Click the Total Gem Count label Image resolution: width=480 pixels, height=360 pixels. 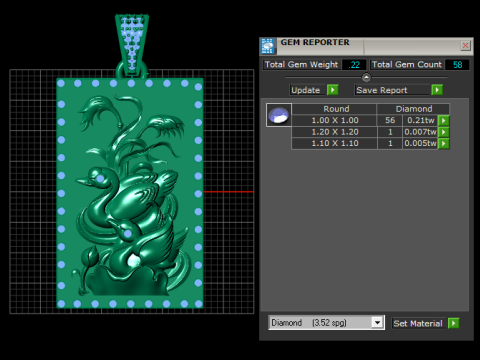[x=407, y=64]
